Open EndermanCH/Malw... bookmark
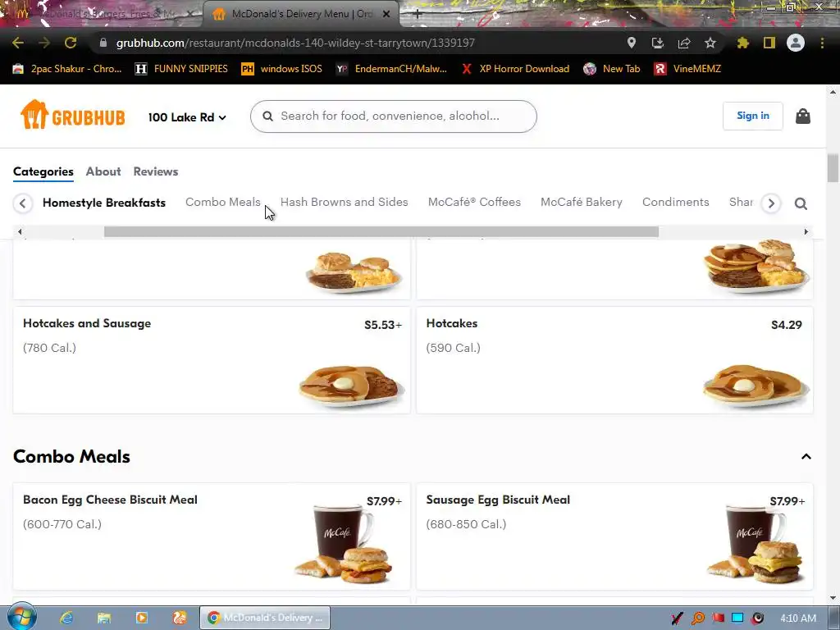840x630 pixels. 391,69
